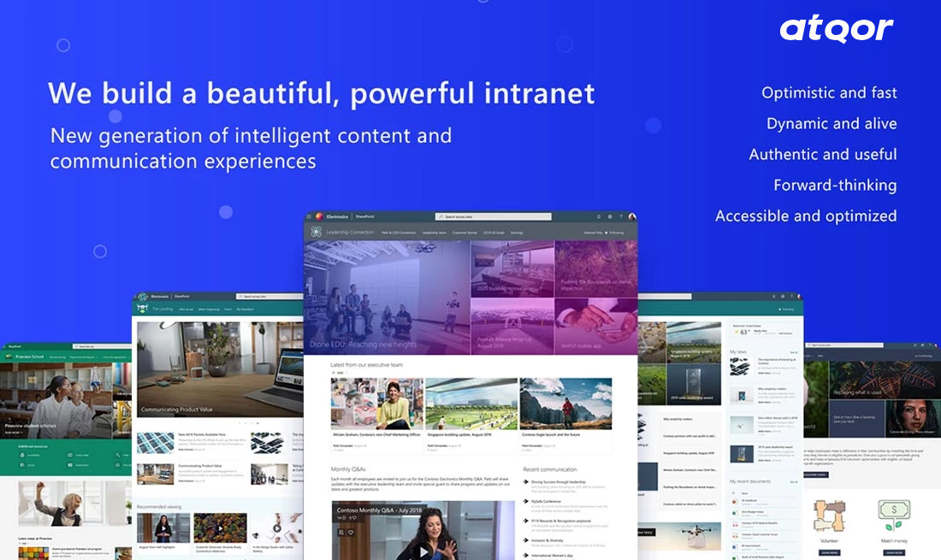941x560 pixels.
Task: Click the arrow beside Driving Success through leadership
Action: pos(526,481)
